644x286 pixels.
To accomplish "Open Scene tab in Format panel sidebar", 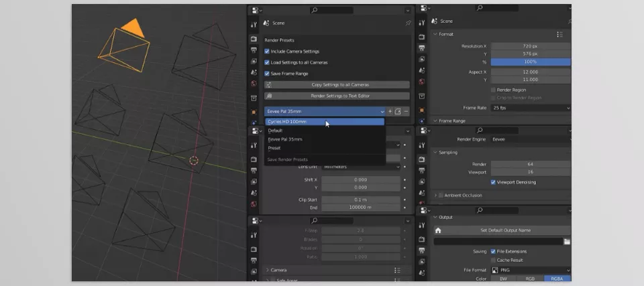I will point(422,70).
